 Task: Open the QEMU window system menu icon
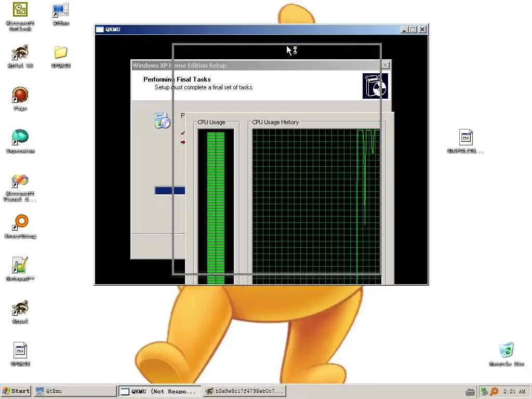tap(99, 30)
